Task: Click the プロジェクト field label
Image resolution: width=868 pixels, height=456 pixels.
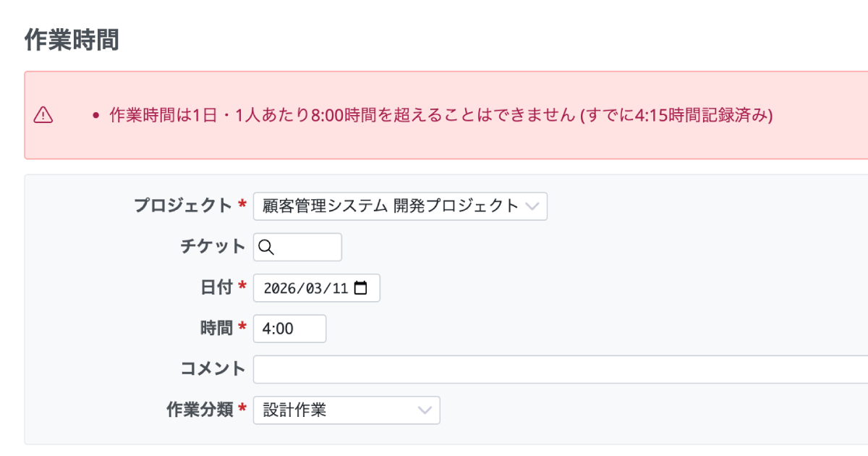Action: (x=184, y=206)
